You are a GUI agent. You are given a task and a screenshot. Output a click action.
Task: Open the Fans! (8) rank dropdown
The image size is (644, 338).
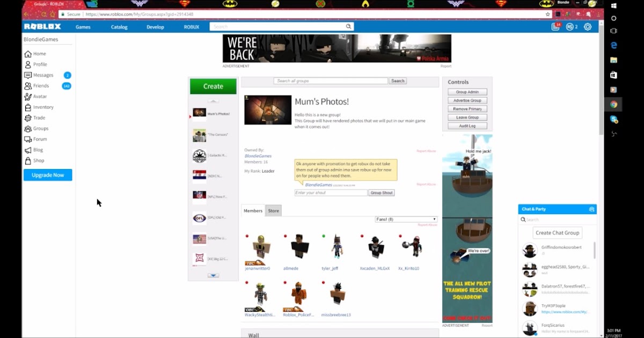pos(406,219)
